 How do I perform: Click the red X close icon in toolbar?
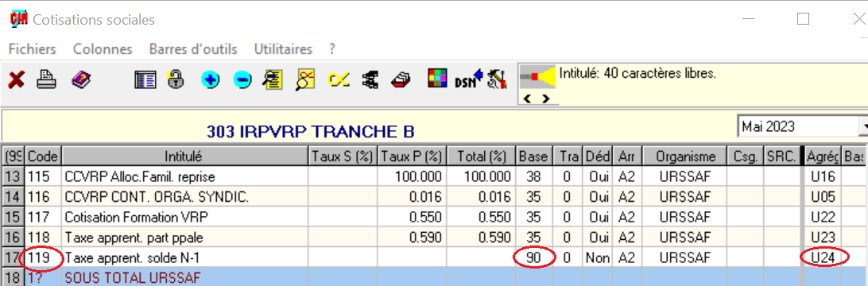point(16,80)
